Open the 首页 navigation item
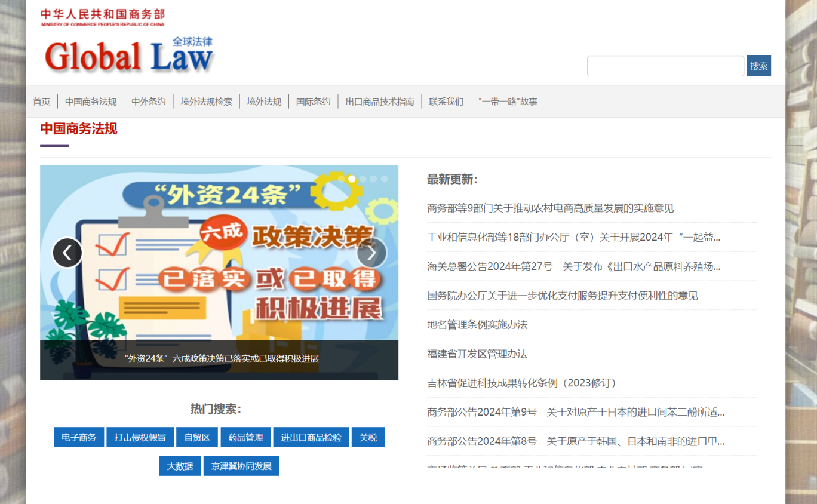Screen dimensions: 817x504 [41, 101]
